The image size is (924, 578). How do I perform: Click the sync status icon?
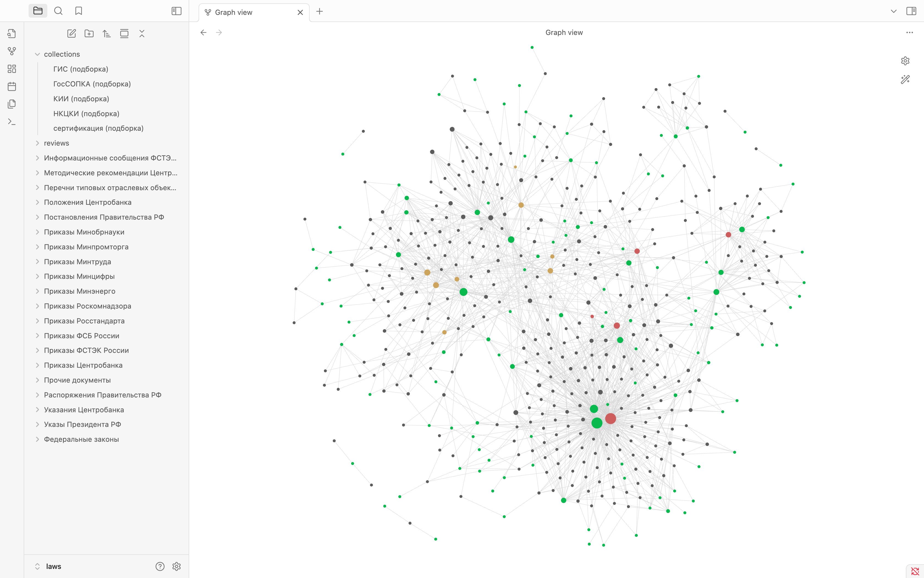[x=915, y=571]
